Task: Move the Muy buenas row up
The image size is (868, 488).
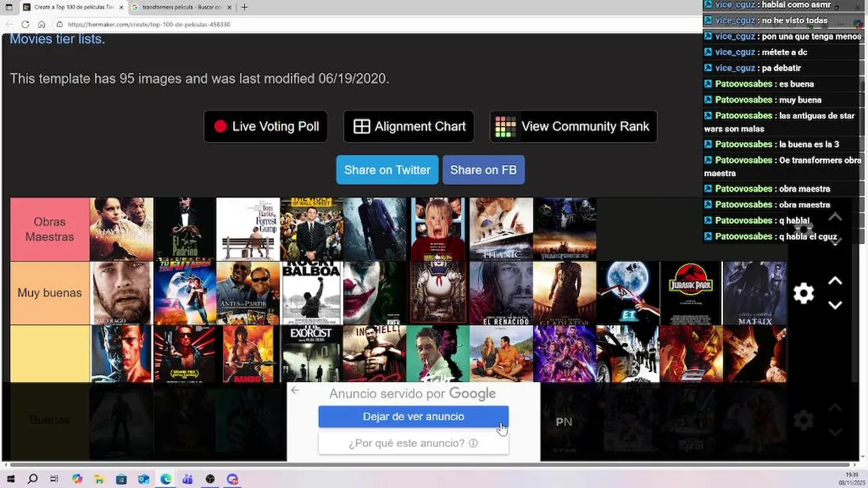Action: (x=835, y=281)
